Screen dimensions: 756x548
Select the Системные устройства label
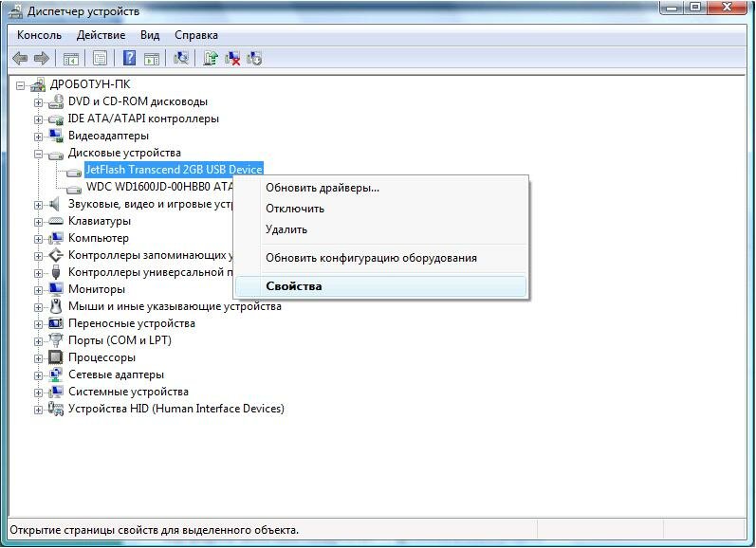(x=128, y=392)
